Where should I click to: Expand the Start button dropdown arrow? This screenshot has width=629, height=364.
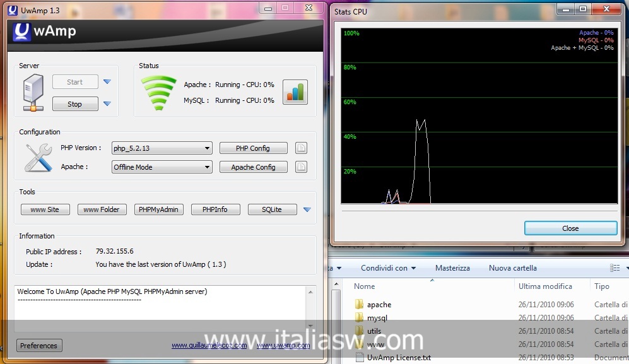107,82
